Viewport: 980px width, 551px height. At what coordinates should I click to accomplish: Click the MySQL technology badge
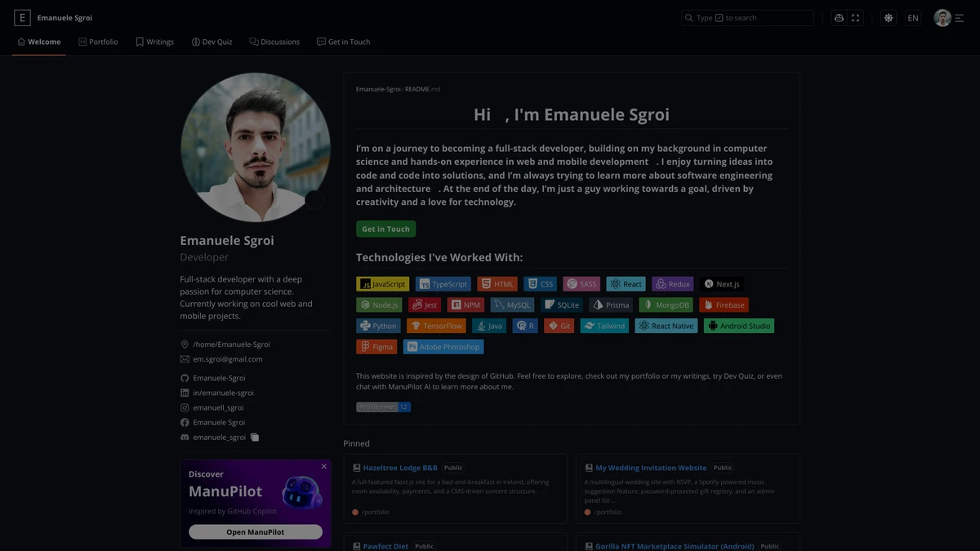tap(512, 305)
